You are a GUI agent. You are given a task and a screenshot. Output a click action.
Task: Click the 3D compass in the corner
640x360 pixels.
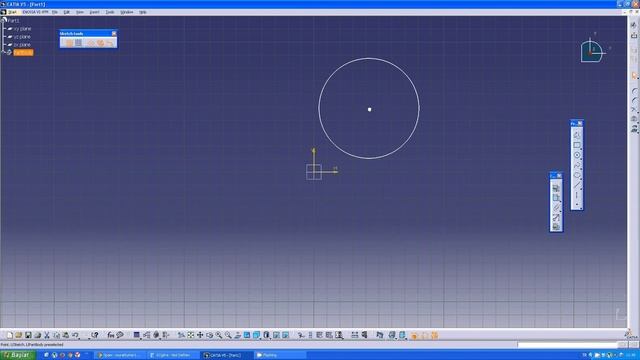click(593, 50)
